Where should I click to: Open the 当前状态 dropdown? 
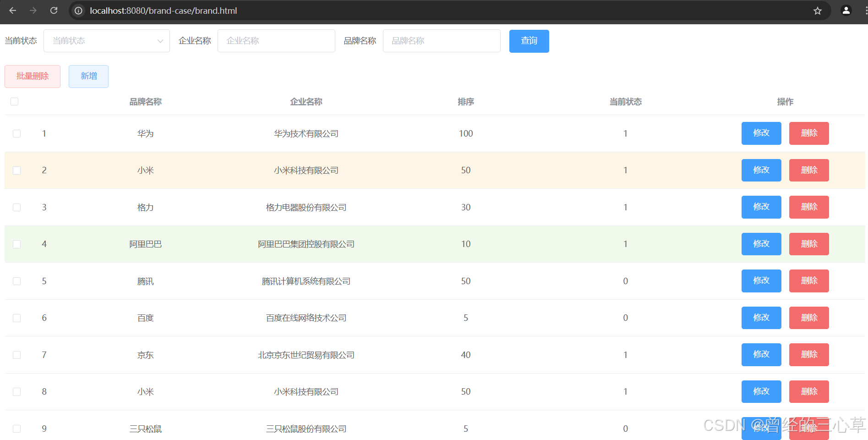point(107,41)
